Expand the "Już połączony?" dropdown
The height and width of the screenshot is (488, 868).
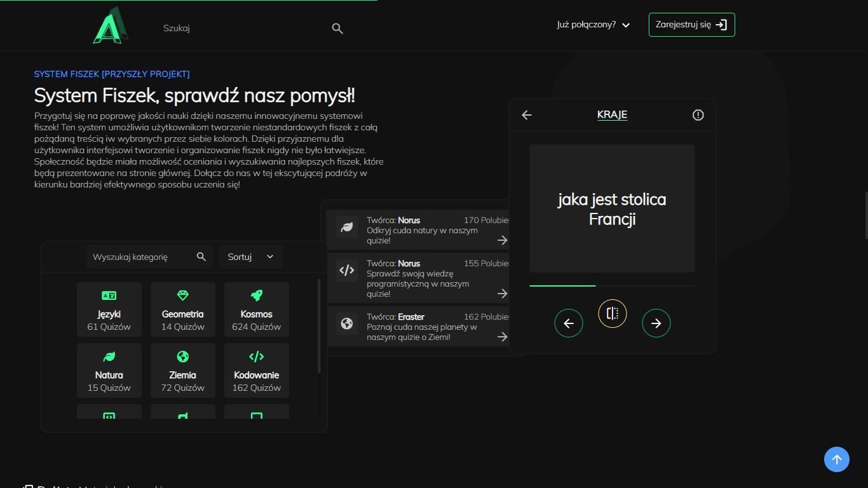(593, 25)
